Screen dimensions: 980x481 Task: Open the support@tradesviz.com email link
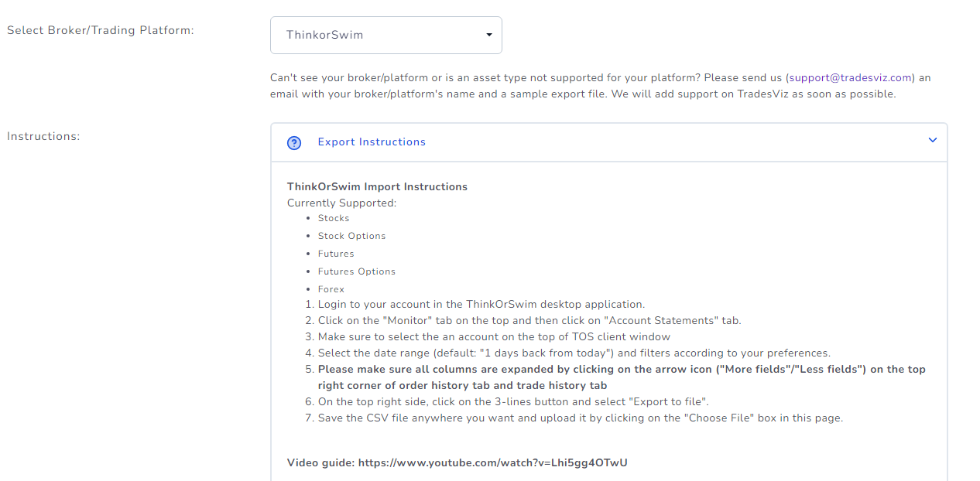click(852, 78)
